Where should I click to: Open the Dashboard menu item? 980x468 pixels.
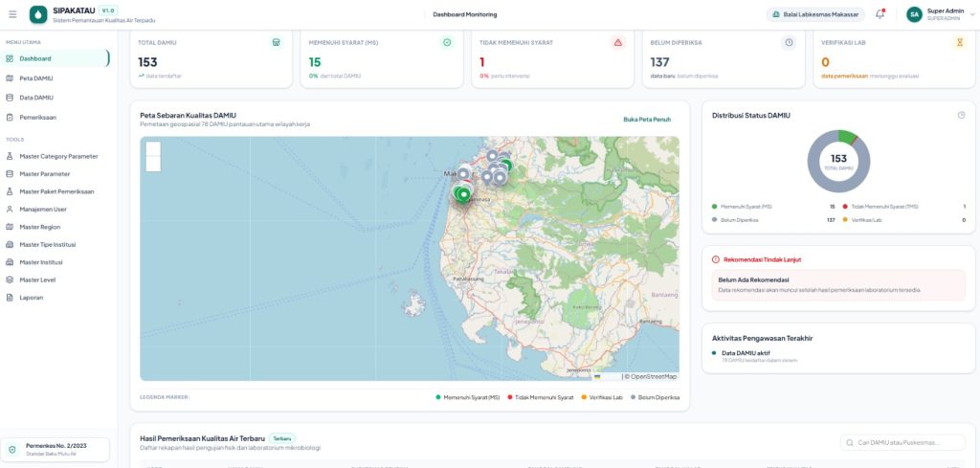click(56, 58)
